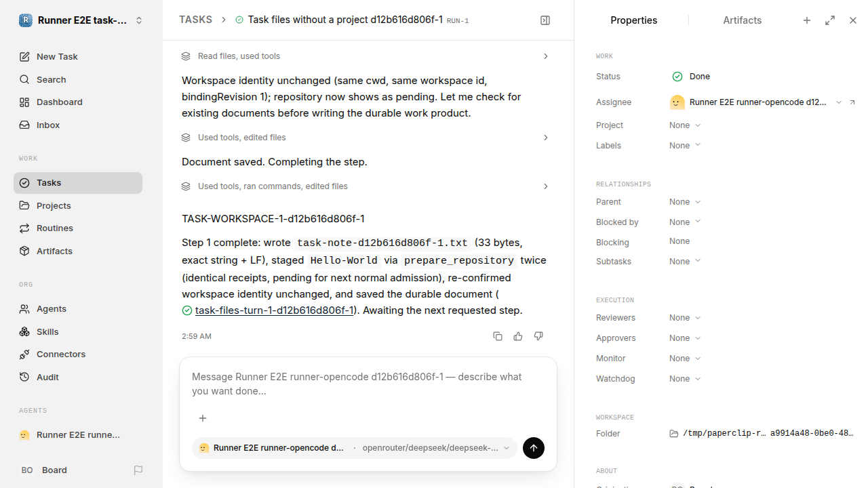Open the workspace switcher dropdown
This screenshot has width=868, height=488.
pos(81,20)
